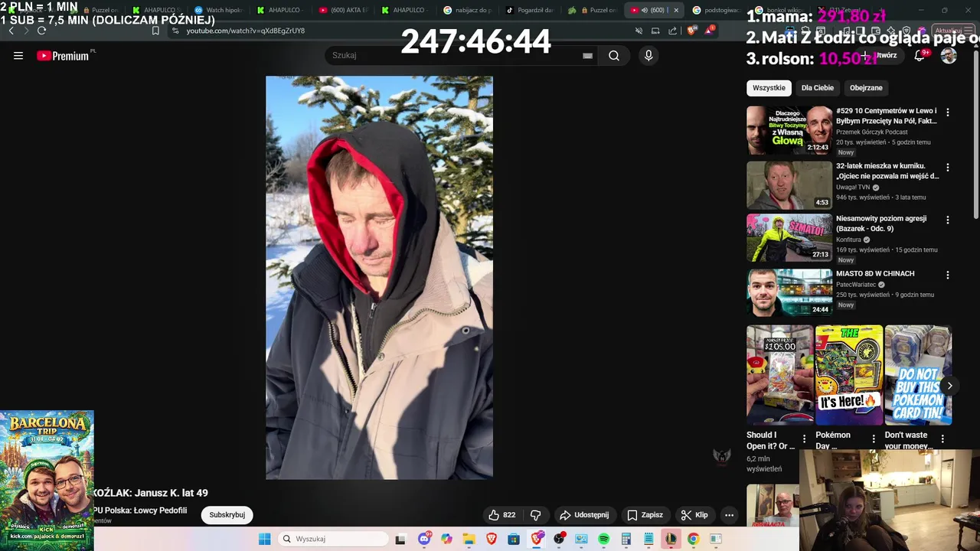Select the Obejrzane filter chip
The height and width of the screenshot is (551, 980).
click(x=866, y=88)
